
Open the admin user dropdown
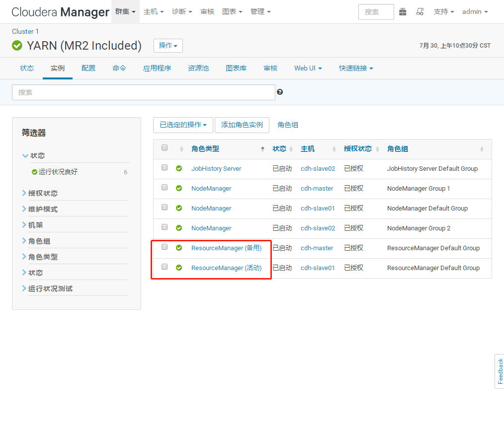pyautogui.click(x=475, y=12)
